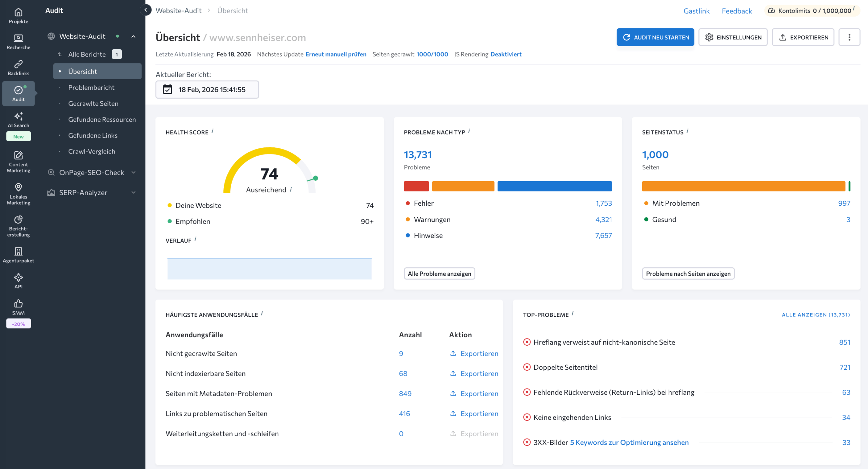The height and width of the screenshot is (469, 868).
Task: Open the report date selector
Action: coord(207,89)
